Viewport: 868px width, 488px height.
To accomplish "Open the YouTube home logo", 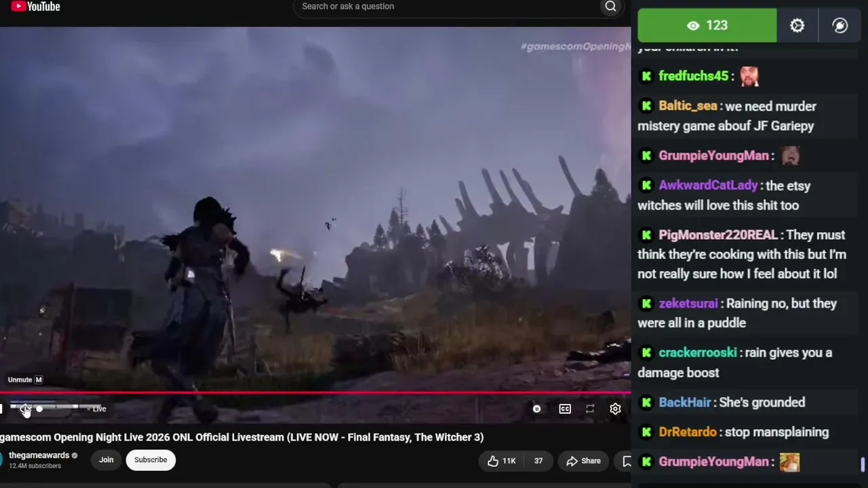I will pos(35,7).
